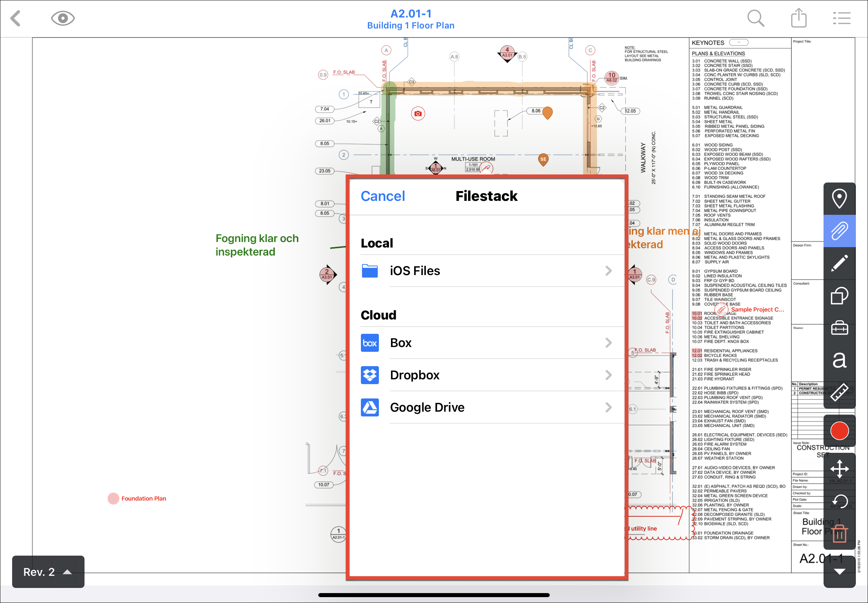Open the red color picker circle

pos(839,431)
